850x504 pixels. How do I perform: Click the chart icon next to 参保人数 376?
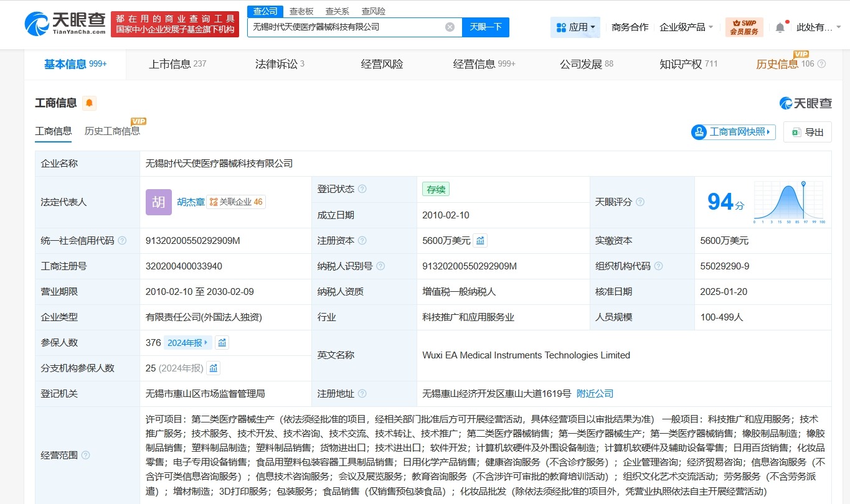click(x=222, y=342)
